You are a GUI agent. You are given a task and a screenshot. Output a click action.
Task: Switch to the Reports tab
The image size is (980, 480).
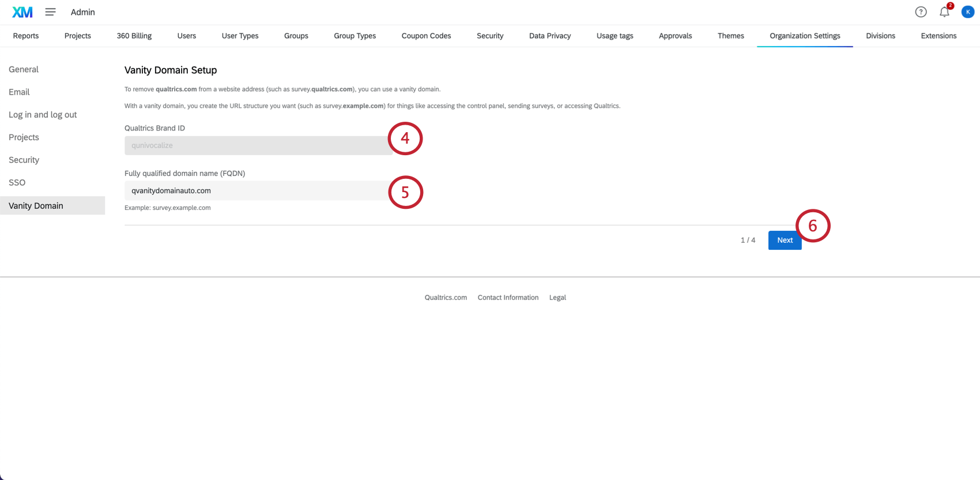click(26, 36)
